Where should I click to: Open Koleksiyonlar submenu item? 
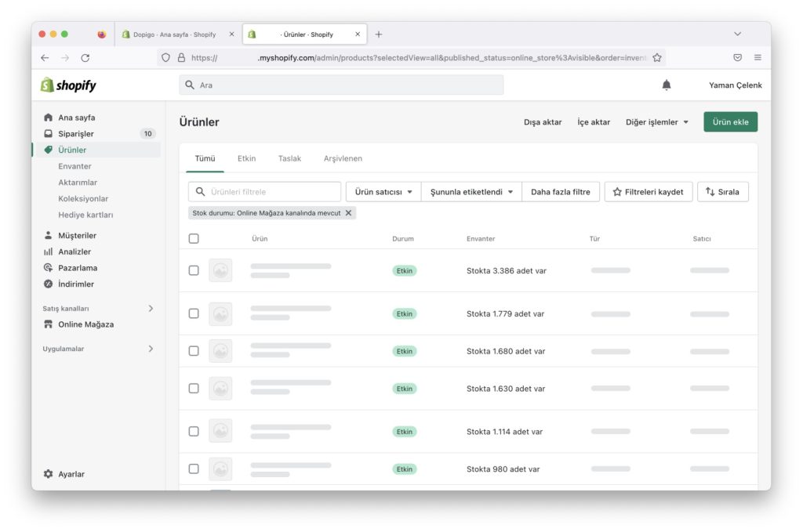coord(83,198)
